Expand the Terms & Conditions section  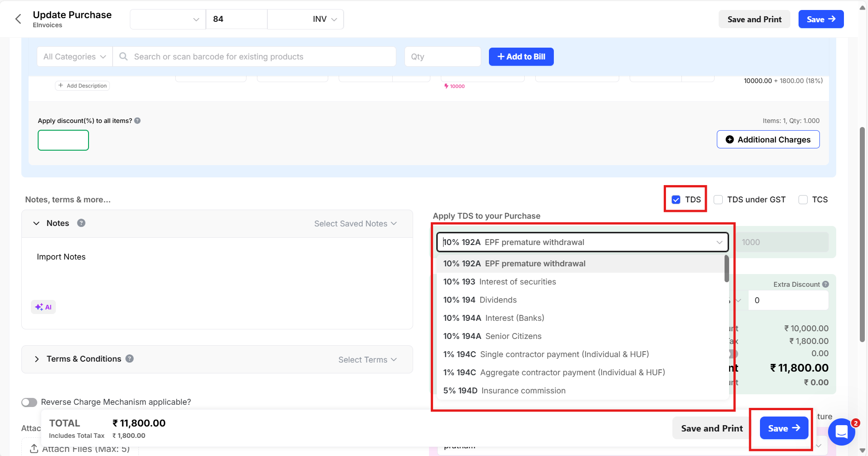coord(37,359)
